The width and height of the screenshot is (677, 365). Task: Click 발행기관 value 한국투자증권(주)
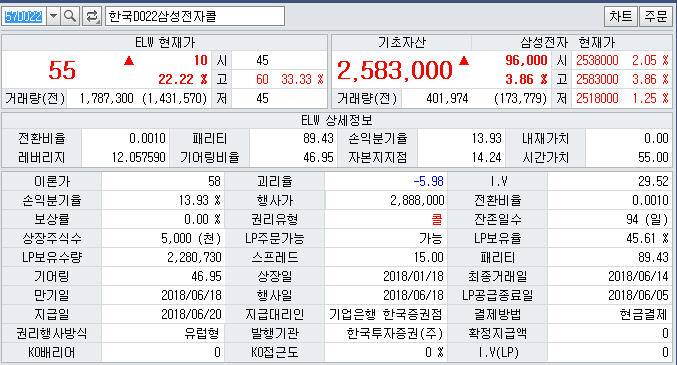395,333
